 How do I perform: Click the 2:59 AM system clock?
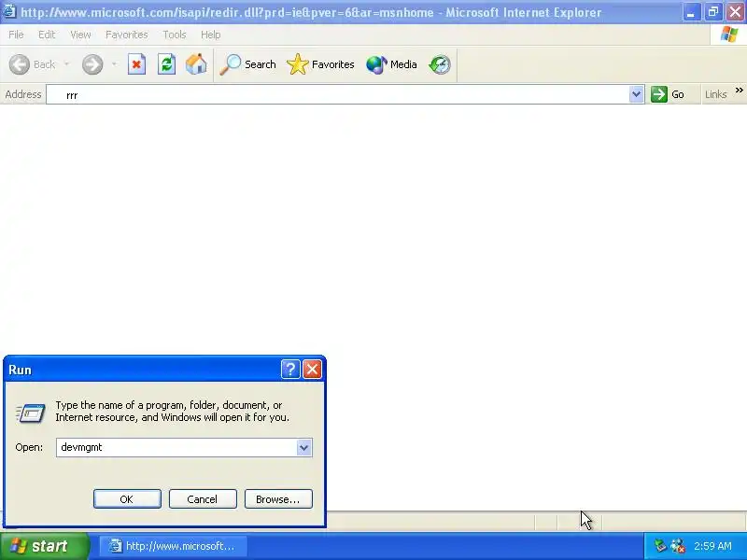coord(712,546)
